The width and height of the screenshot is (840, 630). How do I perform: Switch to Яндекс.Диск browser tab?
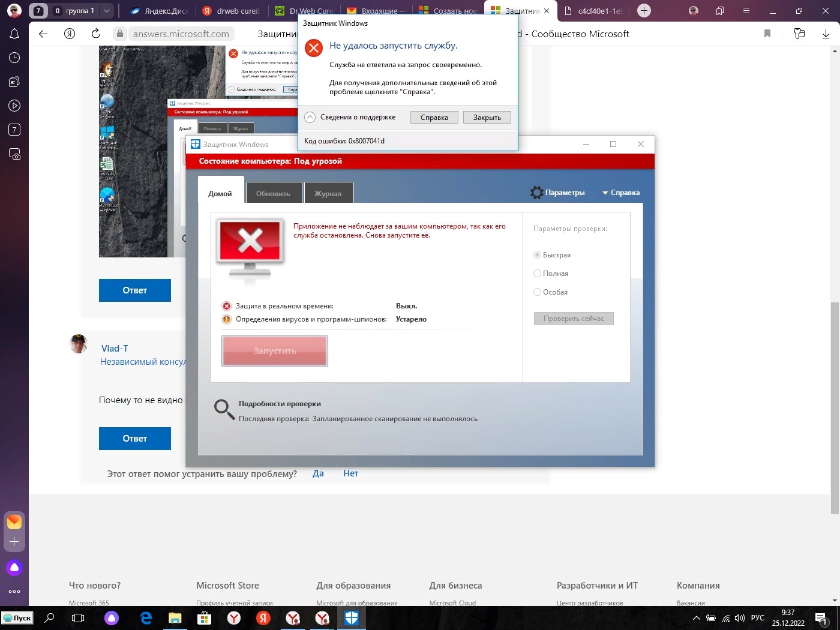[x=158, y=11]
